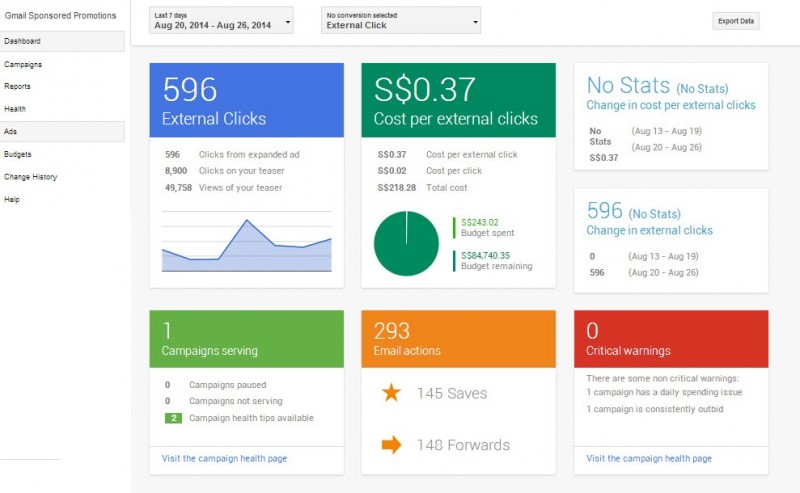This screenshot has width=800, height=493.
Task: Click the 'No Stats' large heading
Action: pyautogui.click(x=628, y=85)
